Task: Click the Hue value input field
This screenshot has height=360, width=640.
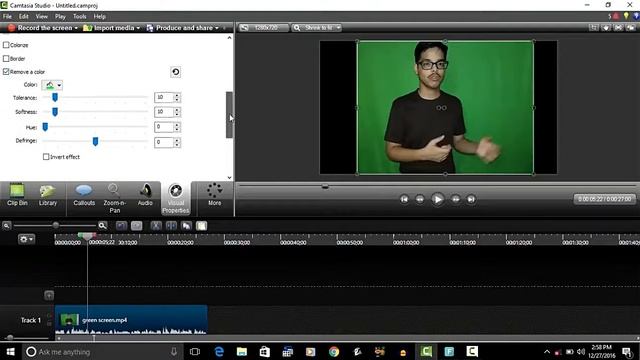Action: click(164, 127)
